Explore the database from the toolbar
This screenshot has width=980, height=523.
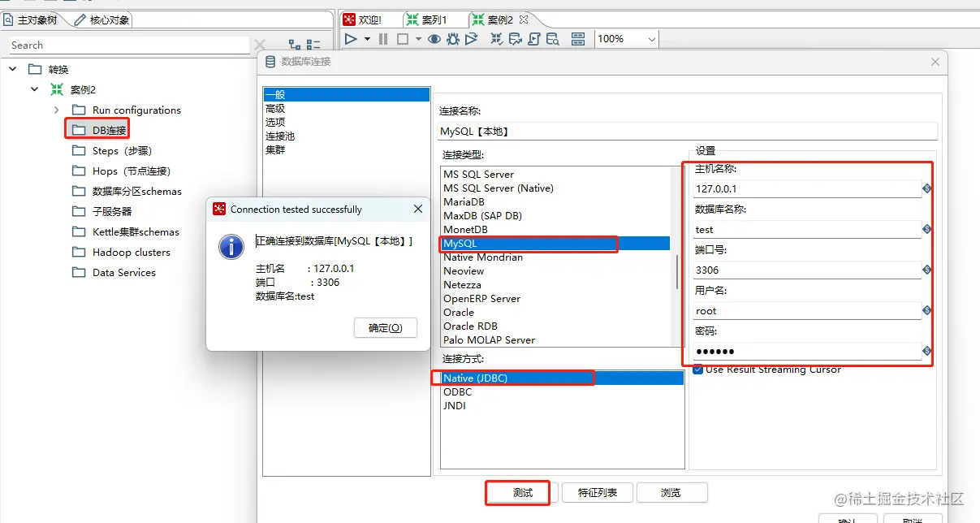coord(553,39)
